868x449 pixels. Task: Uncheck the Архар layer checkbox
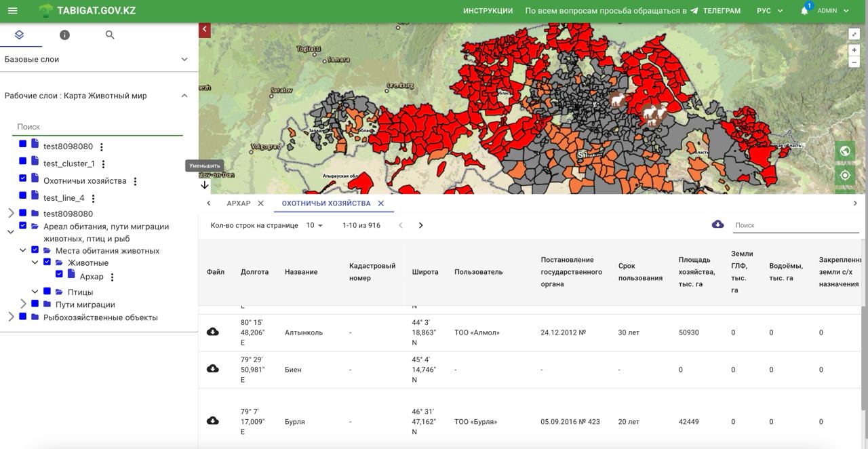[x=59, y=274]
